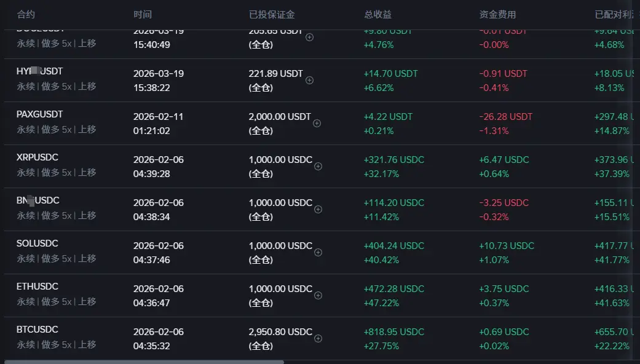Open the ETHUSDC contract name
The height and width of the screenshot is (364, 640).
click(37, 287)
